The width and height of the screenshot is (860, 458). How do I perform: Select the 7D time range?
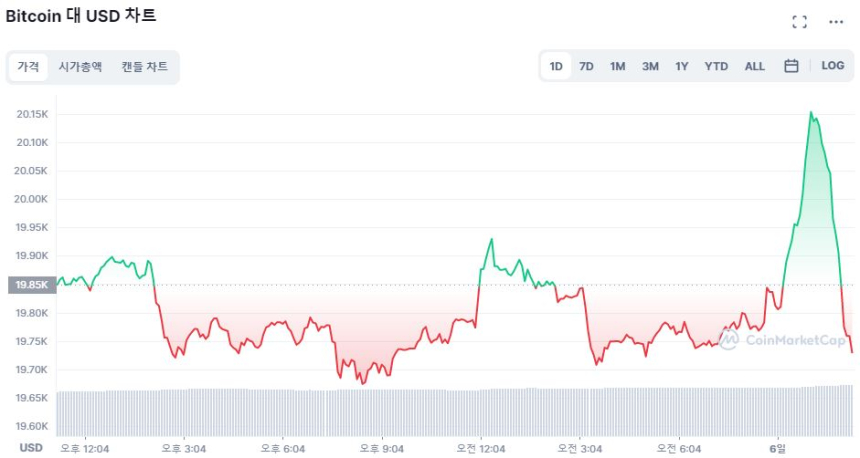[586, 66]
